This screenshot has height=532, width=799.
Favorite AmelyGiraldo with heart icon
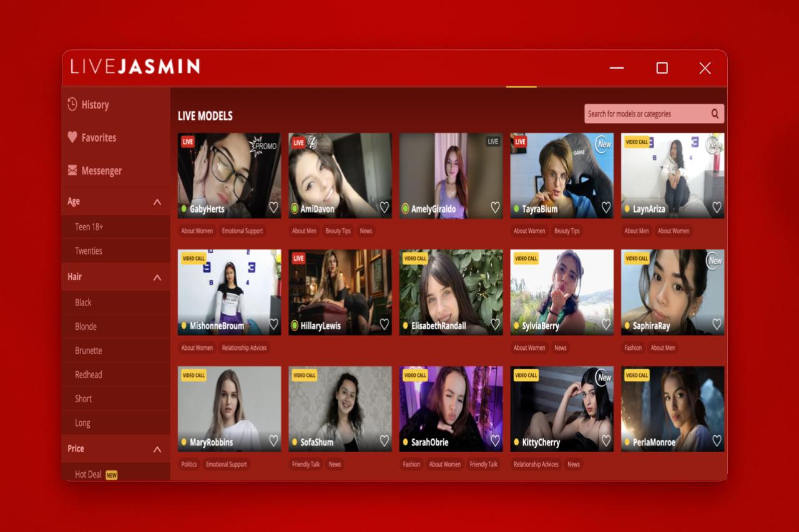pyautogui.click(x=495, y=208)
